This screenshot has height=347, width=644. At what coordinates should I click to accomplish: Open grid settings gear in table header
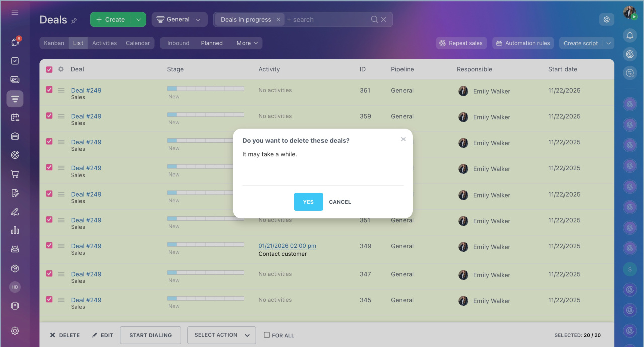(61, 69)
